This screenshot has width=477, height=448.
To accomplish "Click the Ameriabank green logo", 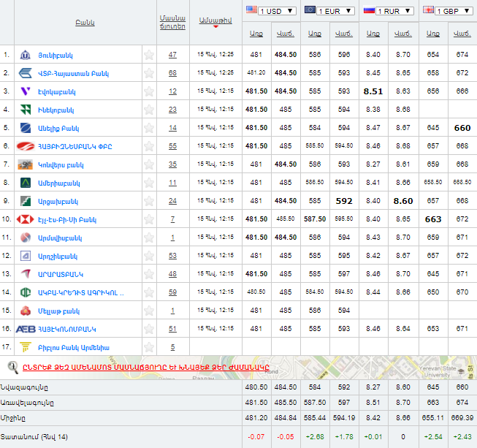I will (x=26, y=183).
